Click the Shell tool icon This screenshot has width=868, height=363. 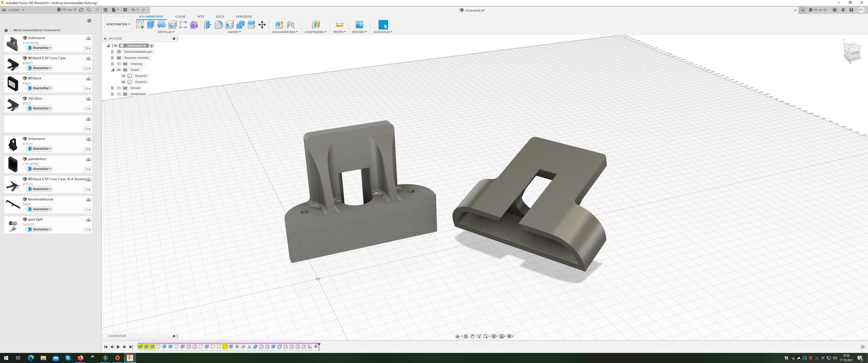(230, 25)
